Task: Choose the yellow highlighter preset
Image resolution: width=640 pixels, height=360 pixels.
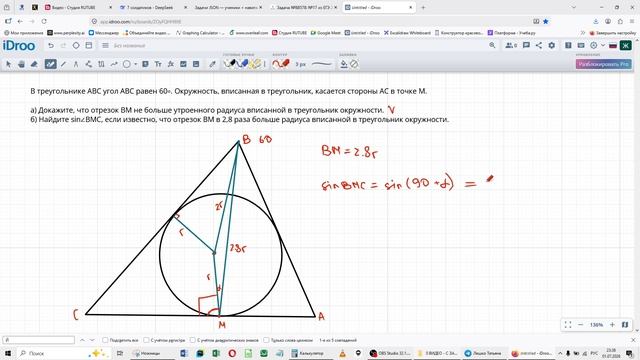Action: coord(256,64)
